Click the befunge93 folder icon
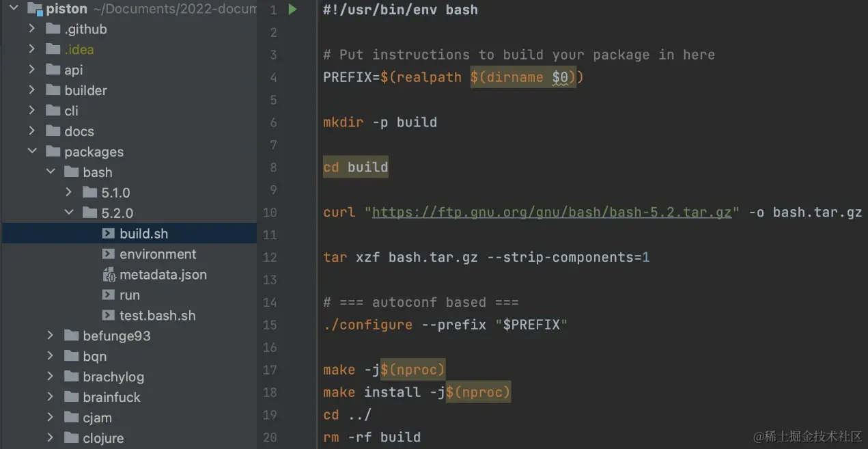 tap(71, 336)
